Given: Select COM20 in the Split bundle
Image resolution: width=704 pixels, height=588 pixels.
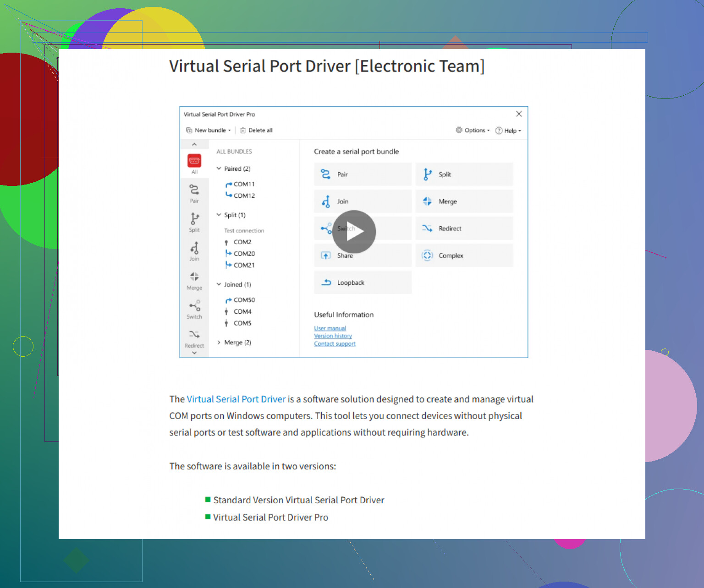Looking at the screenshot, I should (x=244, y=254).
